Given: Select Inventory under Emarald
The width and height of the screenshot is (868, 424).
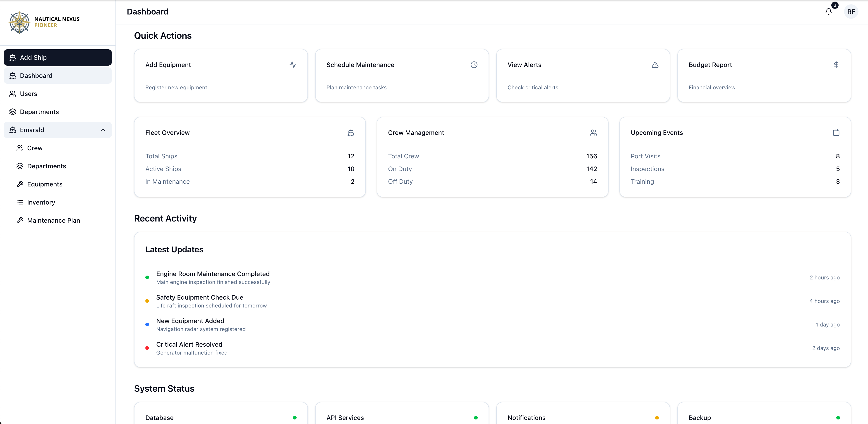Looking at the screenshot, I should click(x=41, y=202).
